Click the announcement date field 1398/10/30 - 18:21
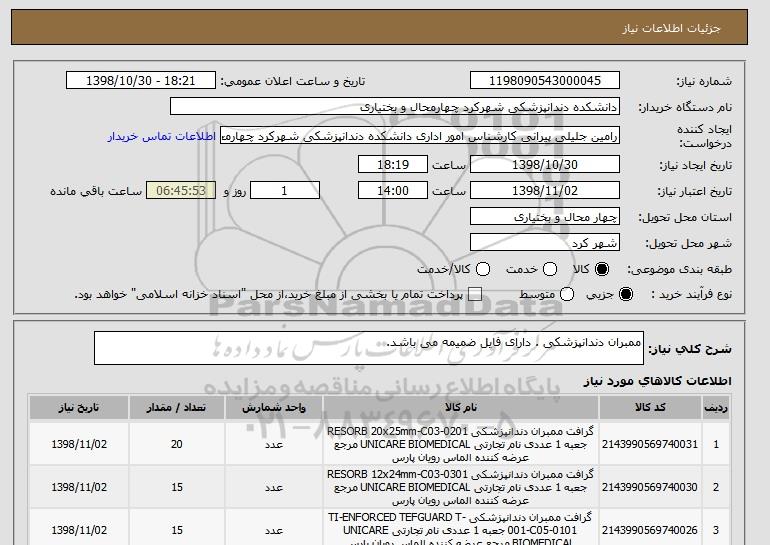Image resolution: width=770 pixels, height=545 pixels. pyautogui.click(x=141, y=81)
